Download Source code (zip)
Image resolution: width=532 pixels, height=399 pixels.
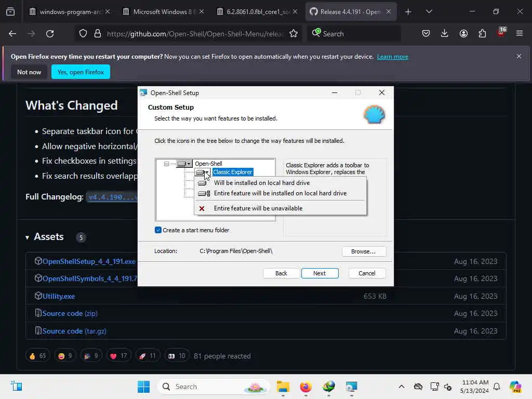point(70,313)
